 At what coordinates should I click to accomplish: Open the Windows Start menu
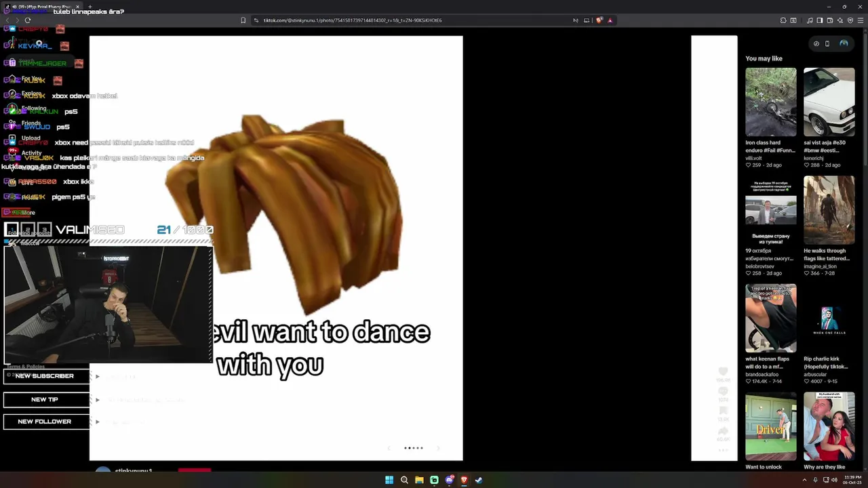[x=389, y=480]
